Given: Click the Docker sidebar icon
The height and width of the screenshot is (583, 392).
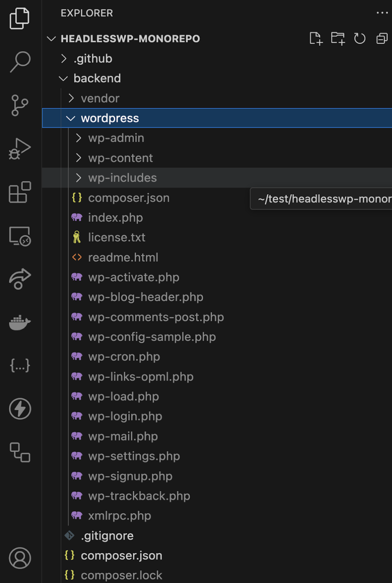Looking at the screenshot, I should [20, 322].
